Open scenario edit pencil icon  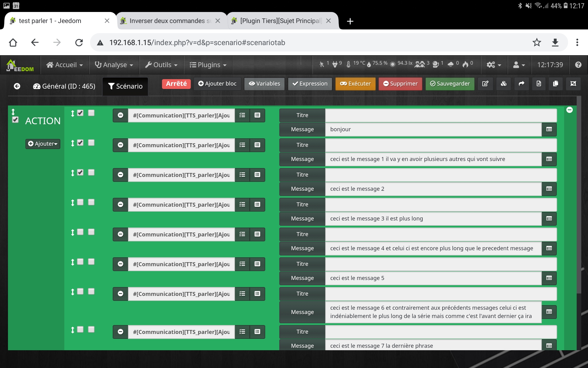click(x=485, y=84)
